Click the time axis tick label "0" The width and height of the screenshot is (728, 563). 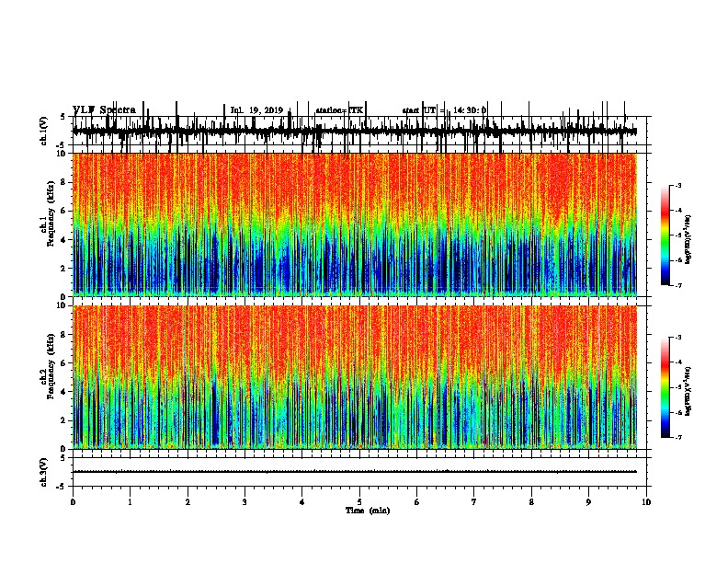pyautogui.click(x=73, y=502)
